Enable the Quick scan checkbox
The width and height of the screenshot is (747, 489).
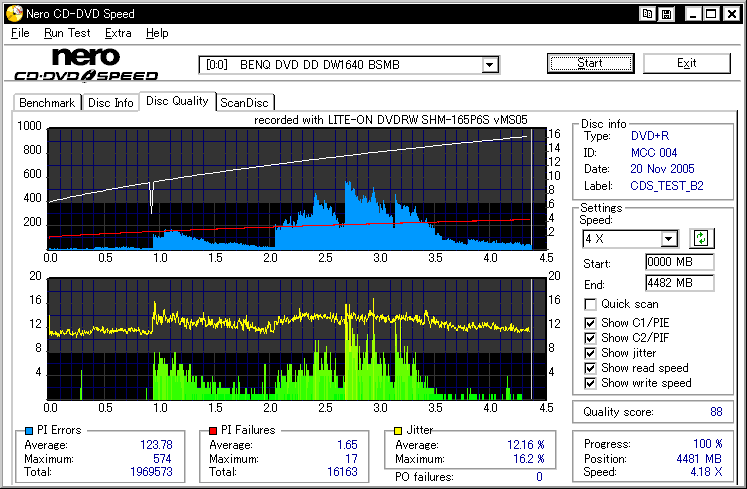coord(590,304)
